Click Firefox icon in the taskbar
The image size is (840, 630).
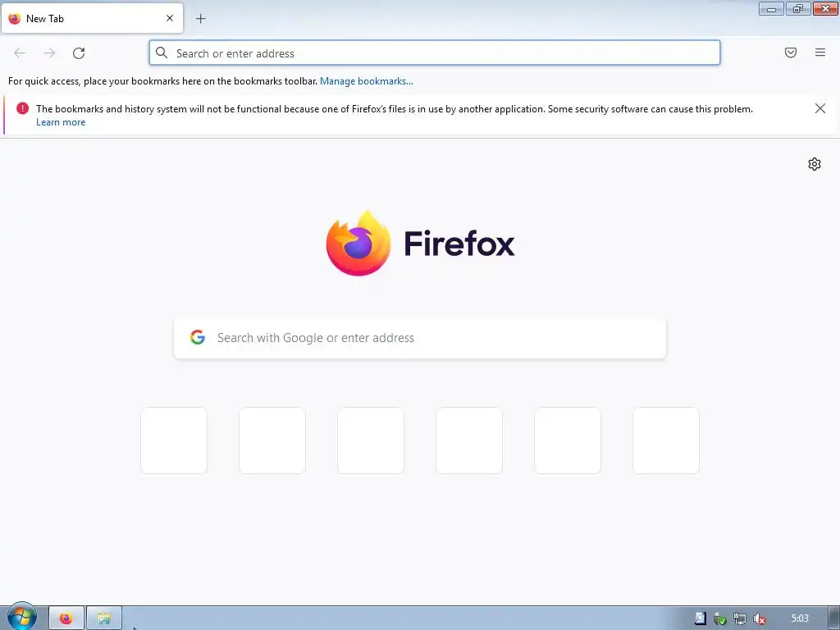coord(66,619)
